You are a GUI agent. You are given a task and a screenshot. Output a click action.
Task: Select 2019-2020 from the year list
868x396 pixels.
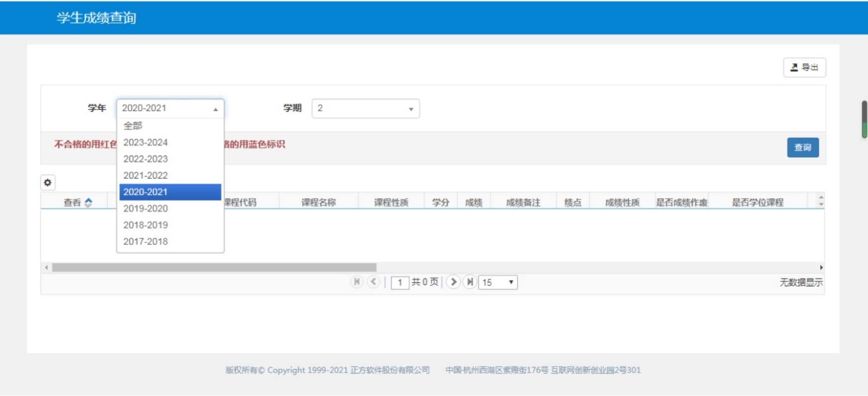145,208
